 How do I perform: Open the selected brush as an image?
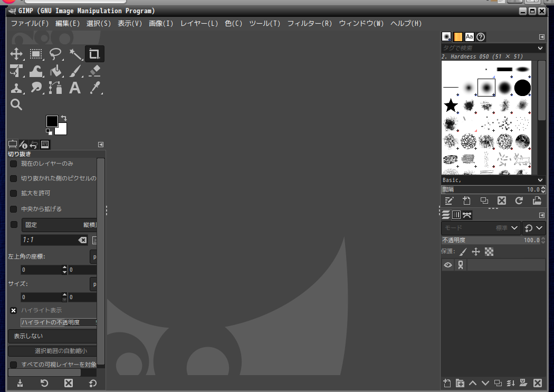coord(537,201)
